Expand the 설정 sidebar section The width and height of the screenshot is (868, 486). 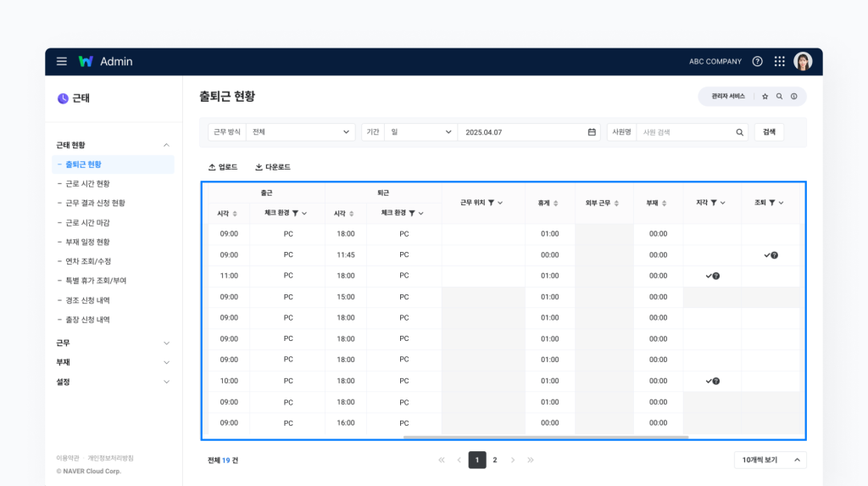point(166,382)
